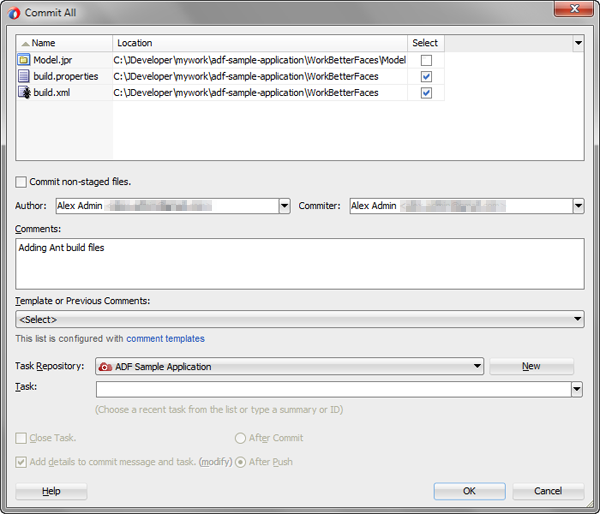
Task: Select the After Push radio button
Action: coord(240,462)
